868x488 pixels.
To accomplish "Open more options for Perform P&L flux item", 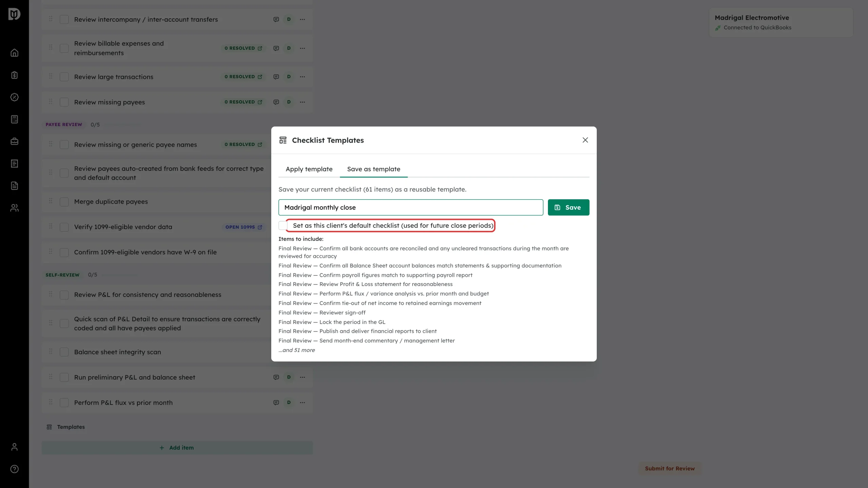I will tap(302, 403).
